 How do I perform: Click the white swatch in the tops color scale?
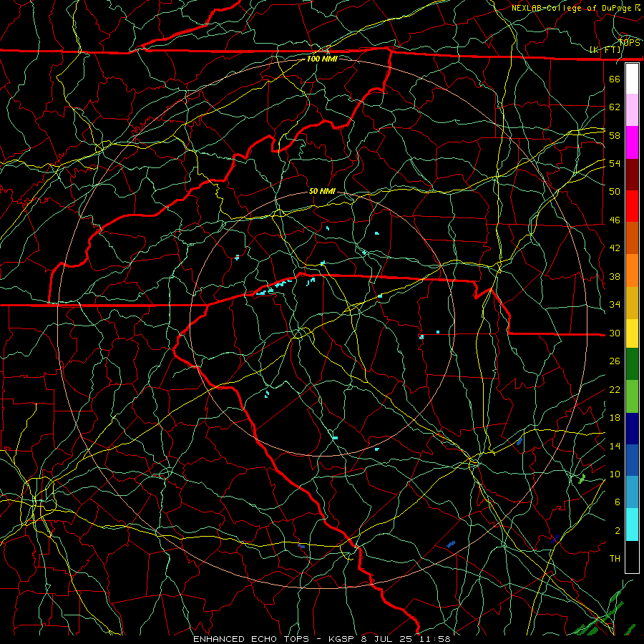tap(632, 79)
